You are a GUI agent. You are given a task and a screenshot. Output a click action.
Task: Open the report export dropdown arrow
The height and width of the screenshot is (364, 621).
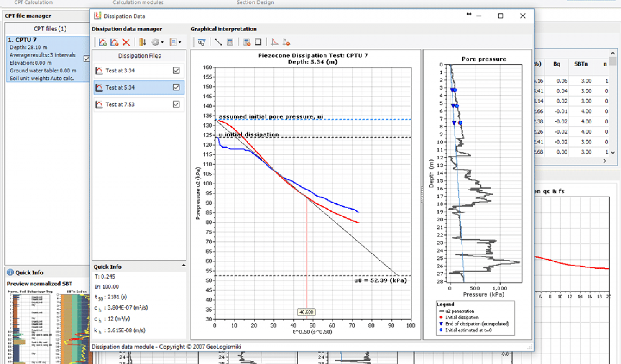179,42
